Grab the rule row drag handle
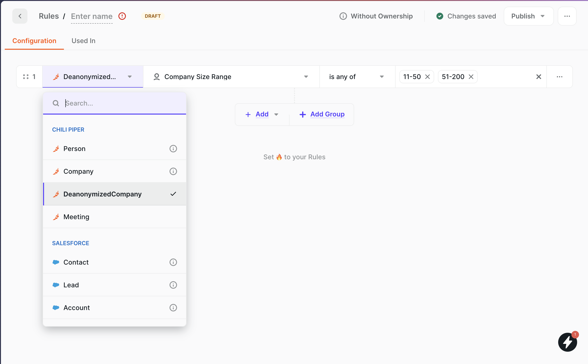The image size is (588, 364). click(26, 76)
